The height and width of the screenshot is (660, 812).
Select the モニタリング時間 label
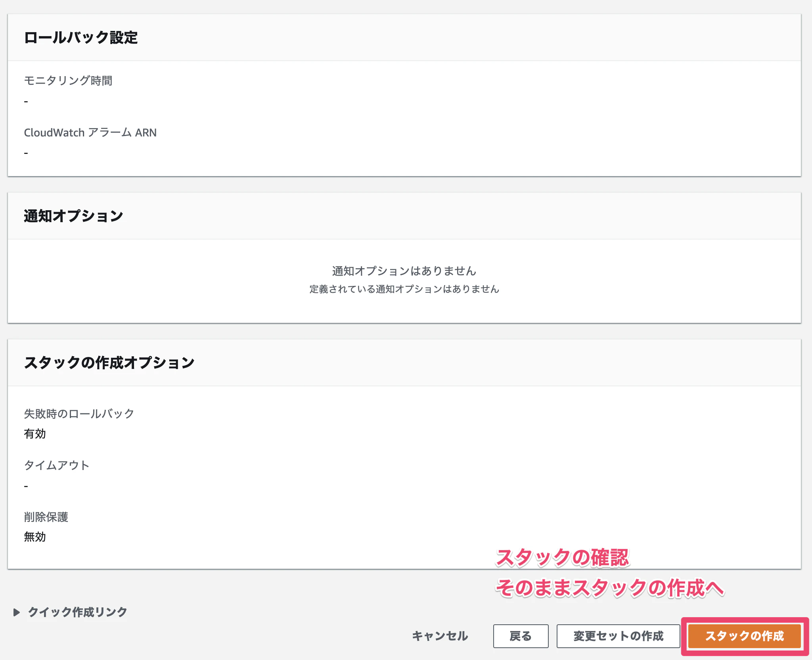68,81
